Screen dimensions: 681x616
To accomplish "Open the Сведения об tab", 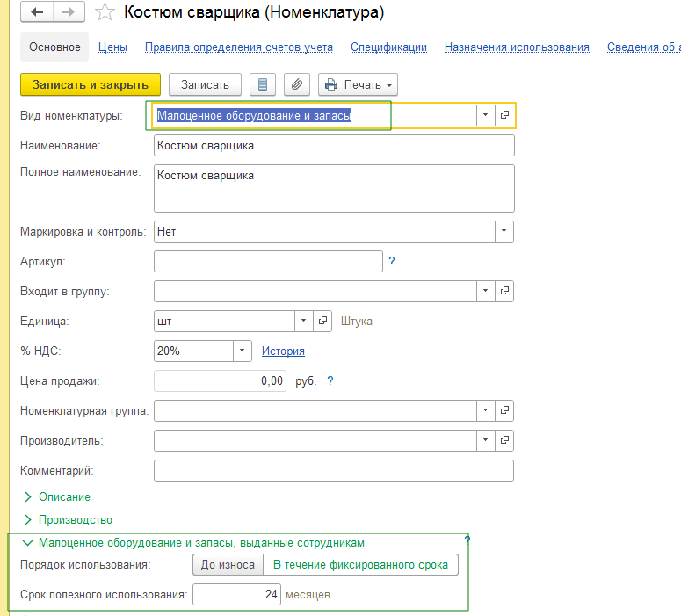I will [643, 47].
